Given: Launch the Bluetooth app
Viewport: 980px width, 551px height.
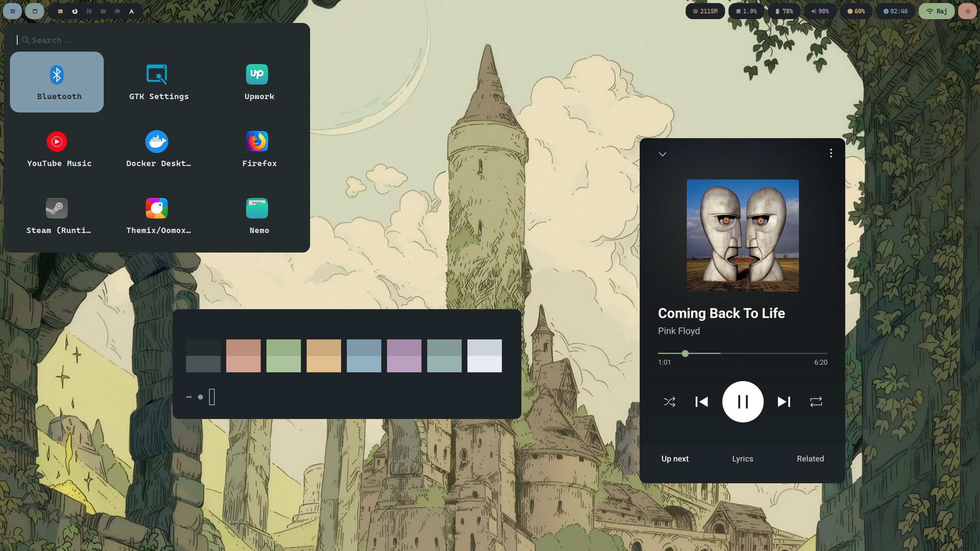Looking at the screenshot, I should click(x=57, y=82).
